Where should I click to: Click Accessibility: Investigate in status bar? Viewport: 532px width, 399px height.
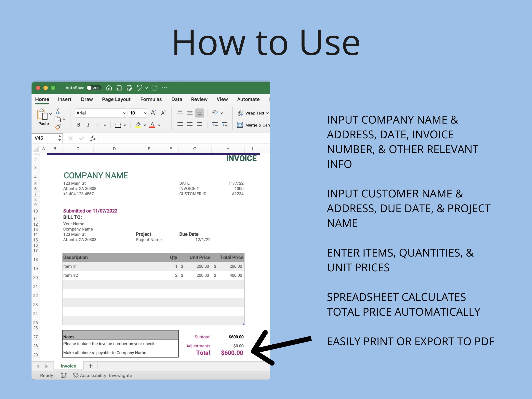pos(103,375)
